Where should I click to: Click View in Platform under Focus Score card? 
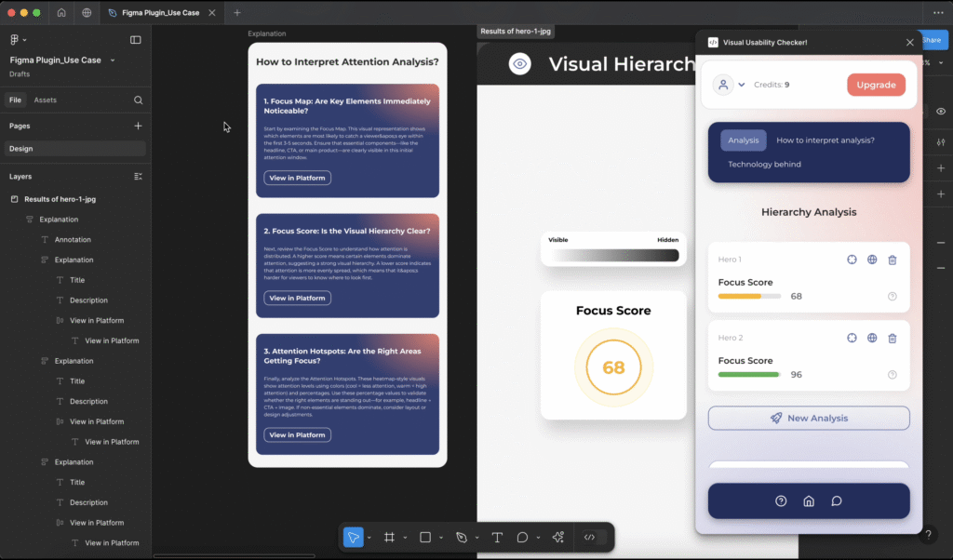pos(297,299)
